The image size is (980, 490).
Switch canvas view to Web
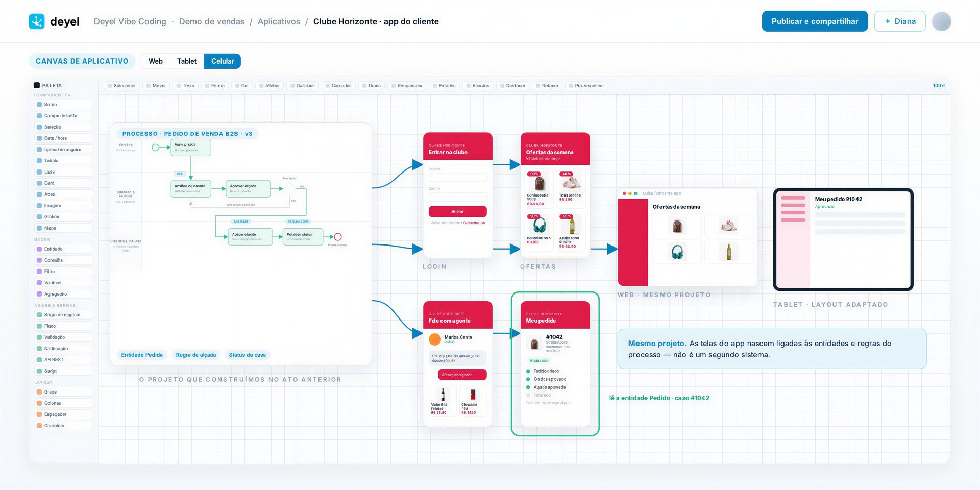click(x=156, y=61)
